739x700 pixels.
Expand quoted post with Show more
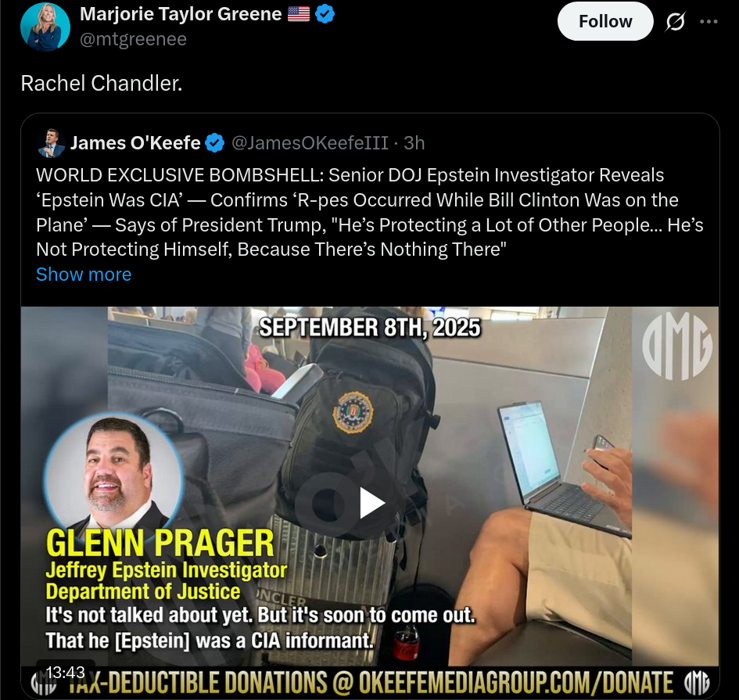click(x=84, y=275)
